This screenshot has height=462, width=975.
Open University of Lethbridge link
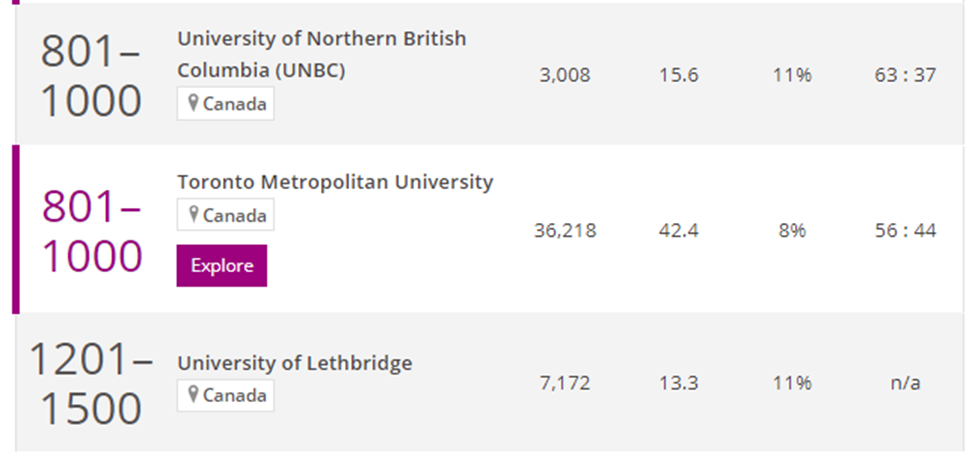(294, 363)
